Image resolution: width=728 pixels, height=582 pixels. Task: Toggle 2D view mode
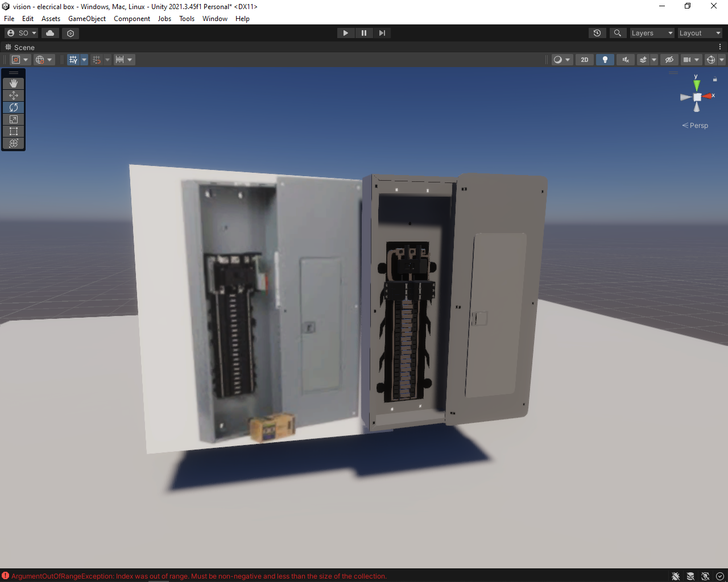pos(585,60)
